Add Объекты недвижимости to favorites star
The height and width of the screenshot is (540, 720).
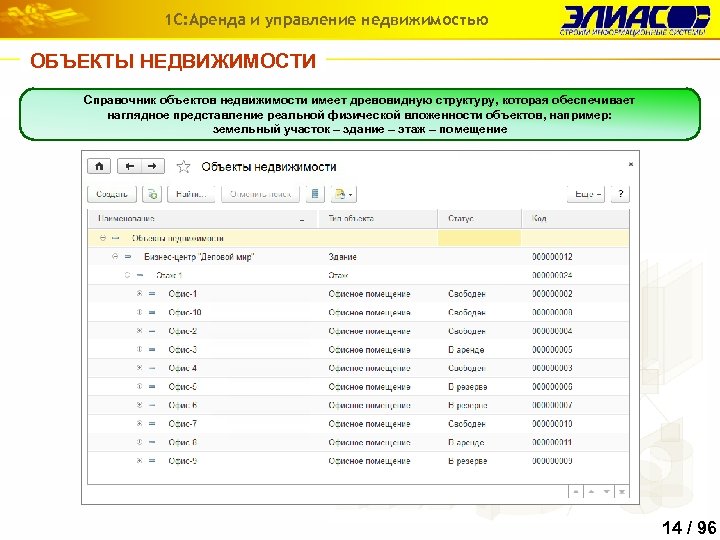click(x=184, y=167)
